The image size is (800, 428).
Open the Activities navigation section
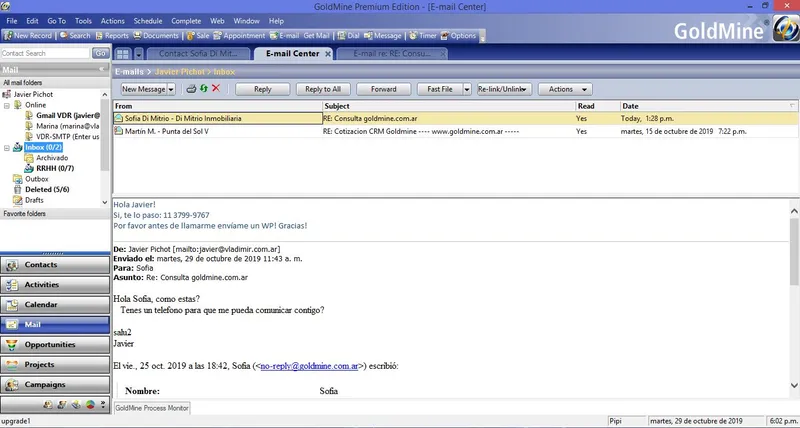click(x=55, y=285)
